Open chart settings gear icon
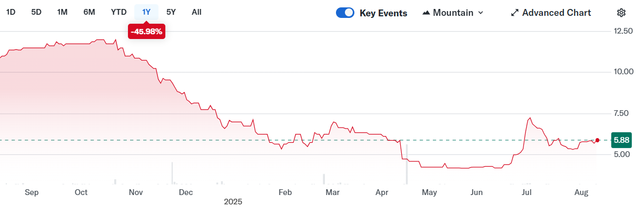Screen dimensions: 644x214 point(621,13)
